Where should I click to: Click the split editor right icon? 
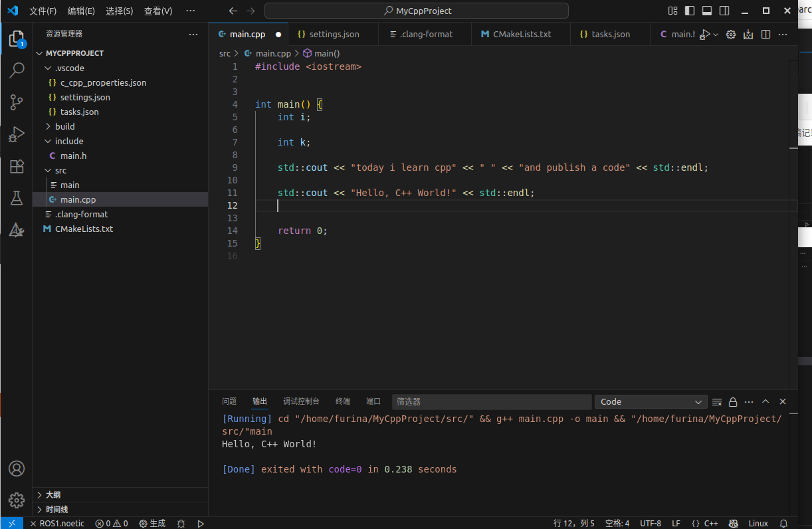tap(765, 35)
